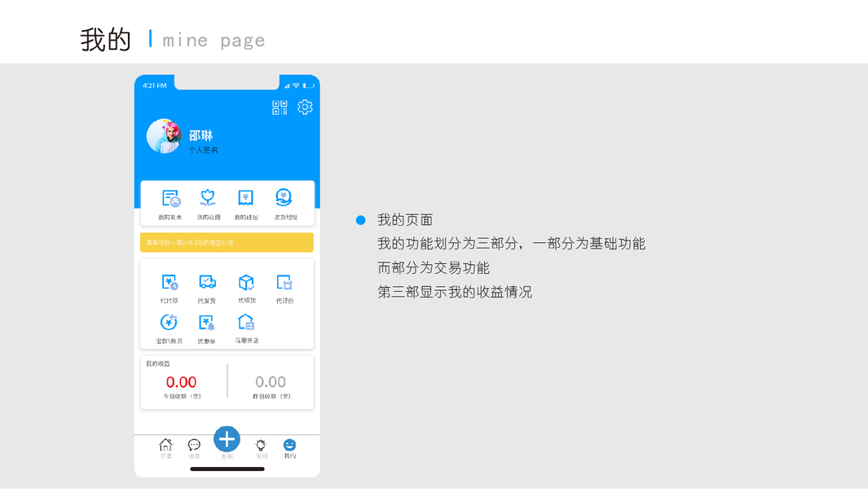
Task: Tap the battery status icon
Action: tap(308, 86)
